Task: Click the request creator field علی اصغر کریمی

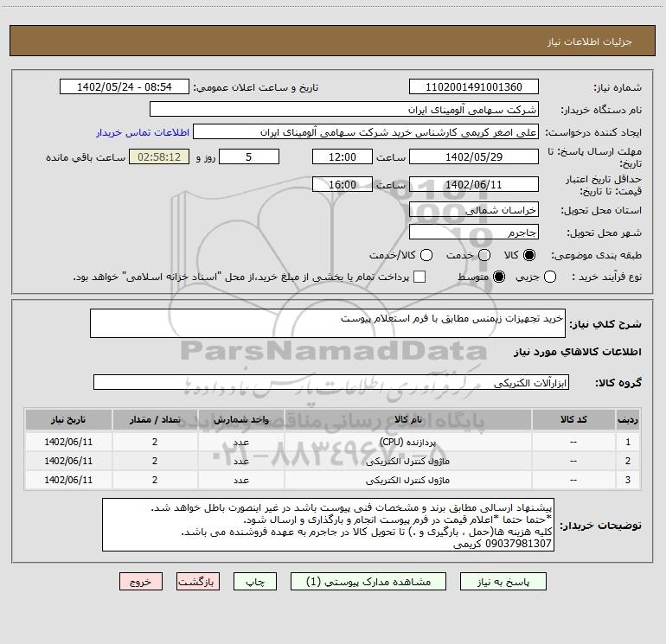Action: click(366, 132)
